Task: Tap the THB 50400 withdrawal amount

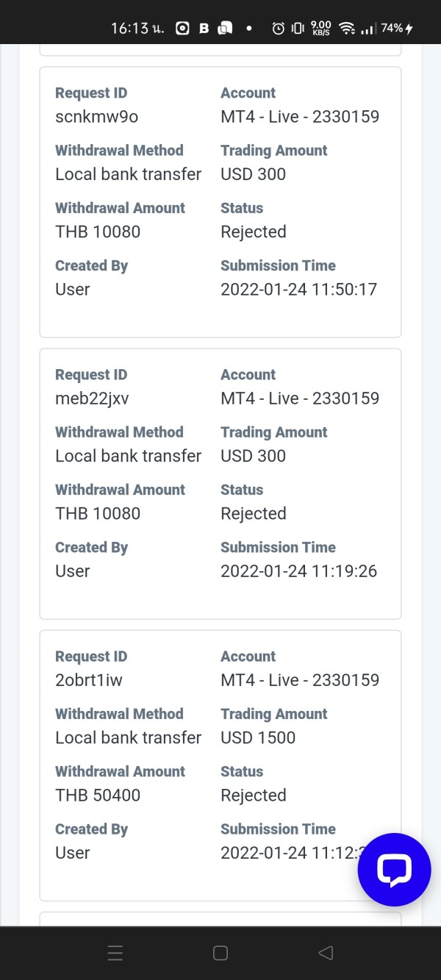Action: tap(98, 795)
